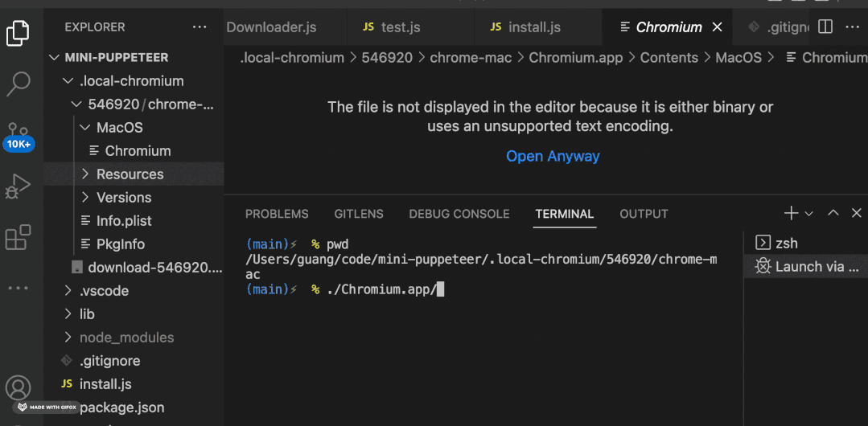This screenshot has width=868, height=426.
Task: Split the editor to the right
Action: point(825,27)
